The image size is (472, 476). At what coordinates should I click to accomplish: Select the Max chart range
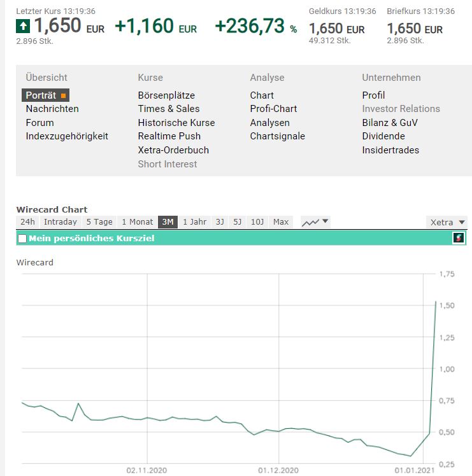click(281, 222)
